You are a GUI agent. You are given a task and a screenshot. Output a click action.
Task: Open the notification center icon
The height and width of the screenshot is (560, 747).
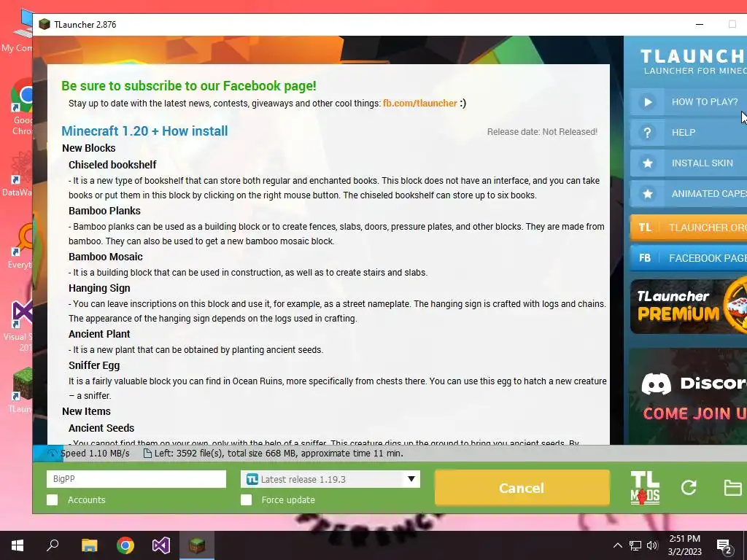pos(724,547)
